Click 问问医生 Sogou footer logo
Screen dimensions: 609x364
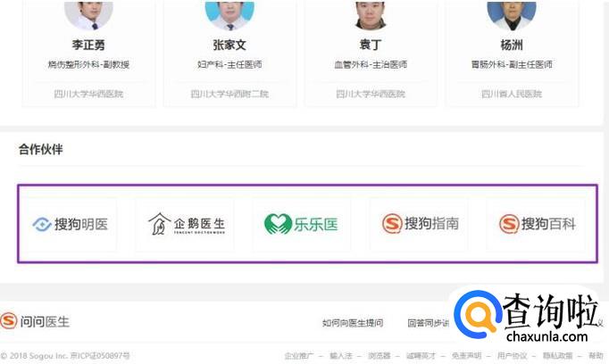(x=35, y=321)
